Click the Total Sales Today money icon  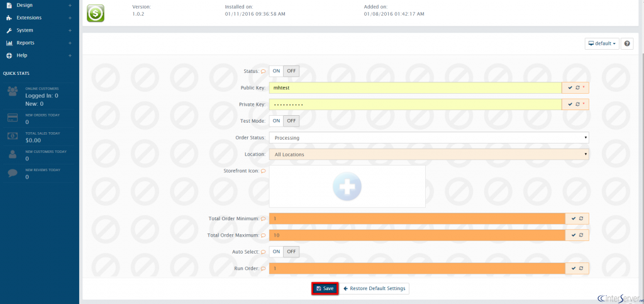point(13,136)
